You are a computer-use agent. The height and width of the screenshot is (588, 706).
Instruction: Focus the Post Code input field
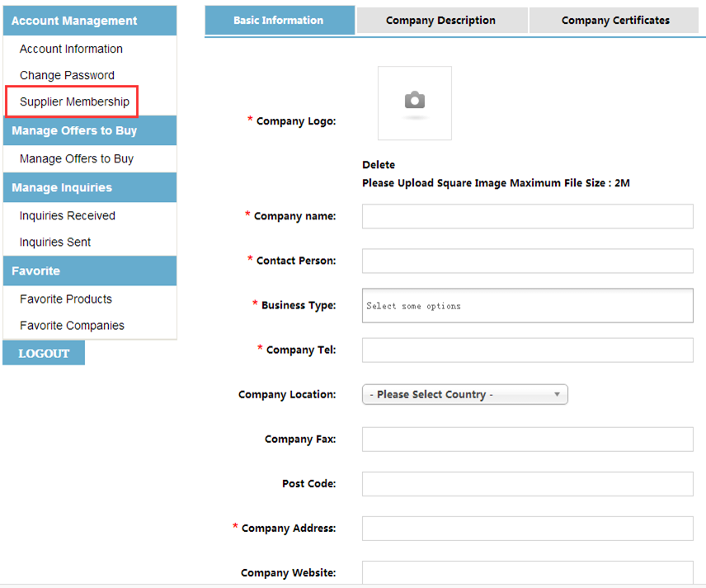click(527, 483)
